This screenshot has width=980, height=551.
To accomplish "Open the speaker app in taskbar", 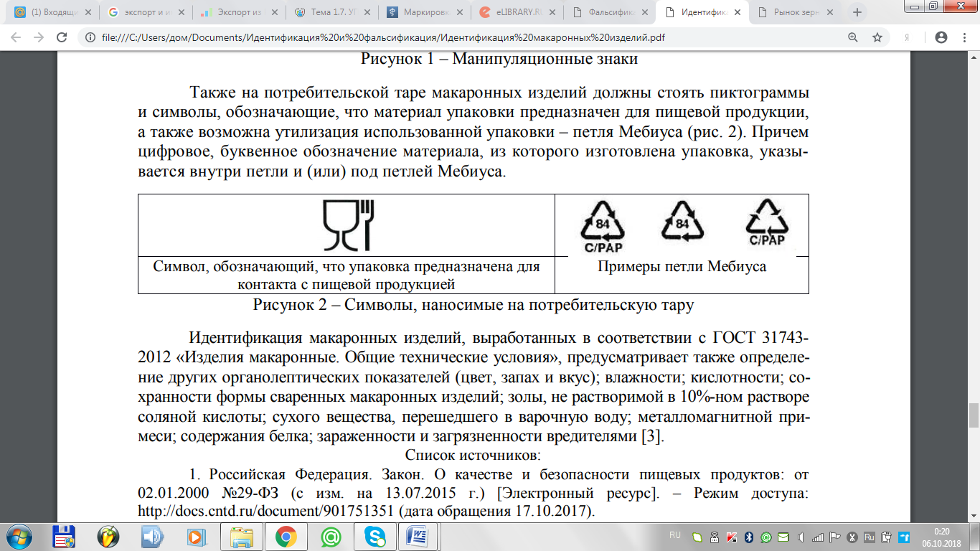I will 152,537.
